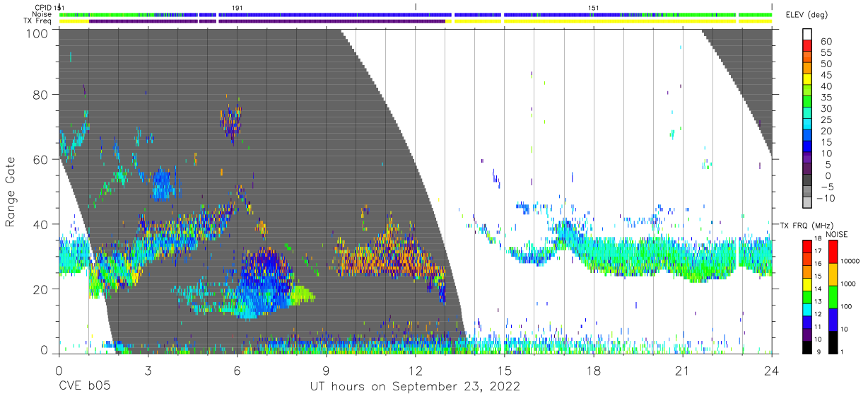Click the light gray bottom segment of the ELEV bar

(807, 203)
